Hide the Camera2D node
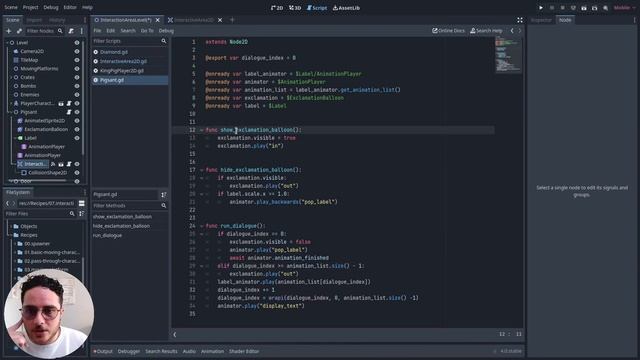Screen dimensions: 640x360 click(77, 51)
